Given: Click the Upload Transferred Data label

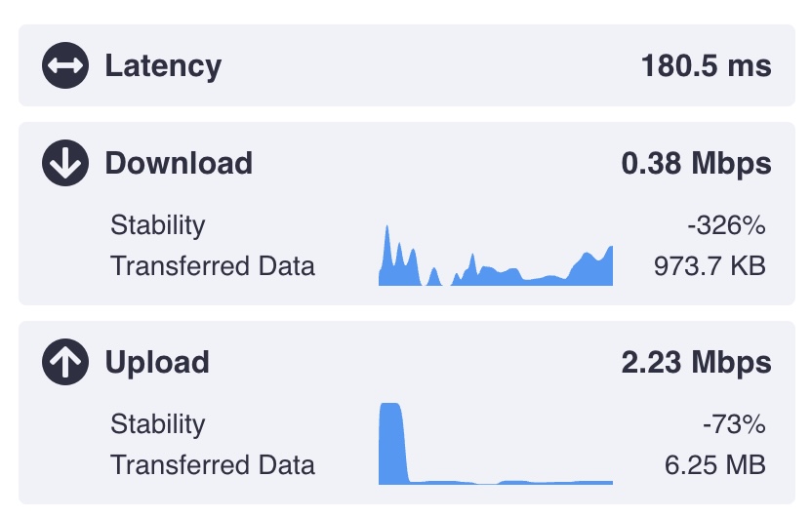Looking at the screenshot, I should [x=213, y=464].
